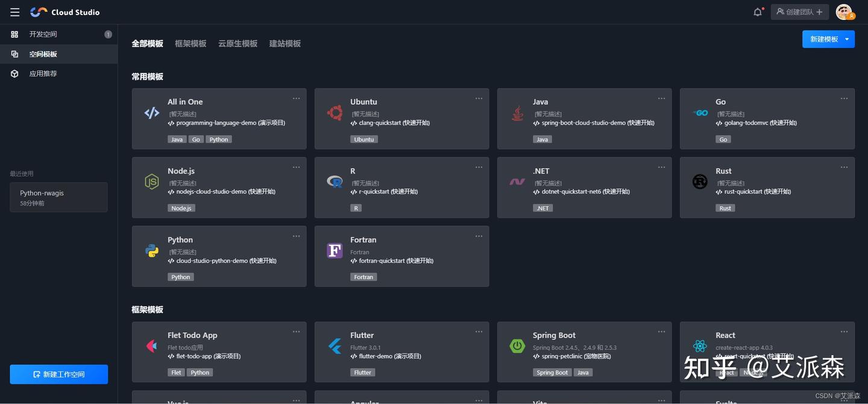Open more options on Fortran card
The width and height of the screenshot is (868, 404).
coord(479,236)
